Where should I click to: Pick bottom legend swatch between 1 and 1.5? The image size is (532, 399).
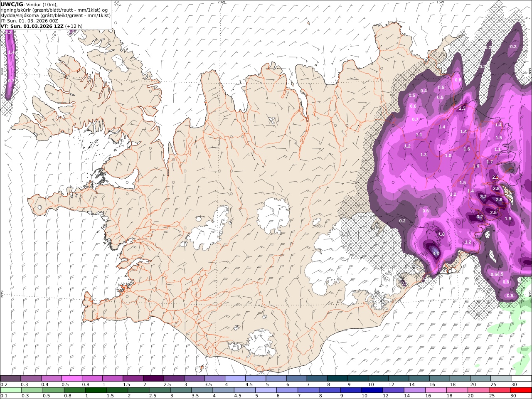(x=96, y=390)
